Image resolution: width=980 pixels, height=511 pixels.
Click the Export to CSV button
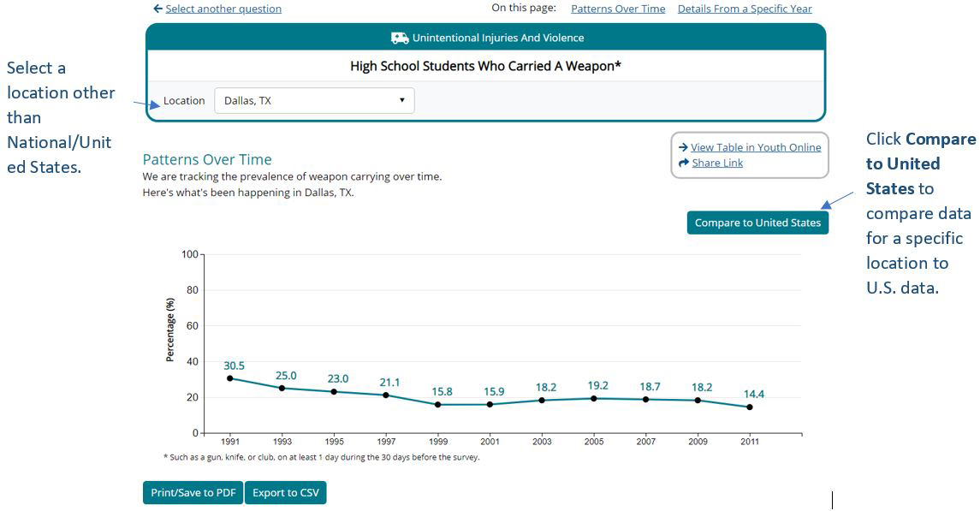tap(286, 493)
